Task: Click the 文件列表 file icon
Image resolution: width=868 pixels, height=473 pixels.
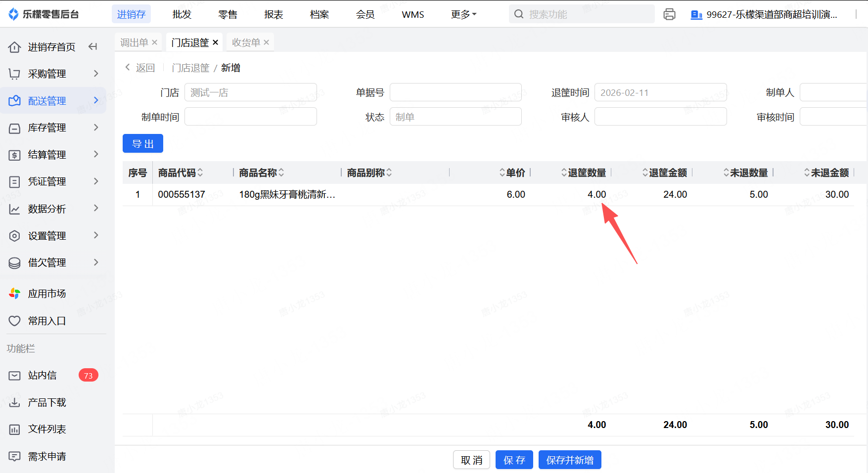Action: point(15,430)
